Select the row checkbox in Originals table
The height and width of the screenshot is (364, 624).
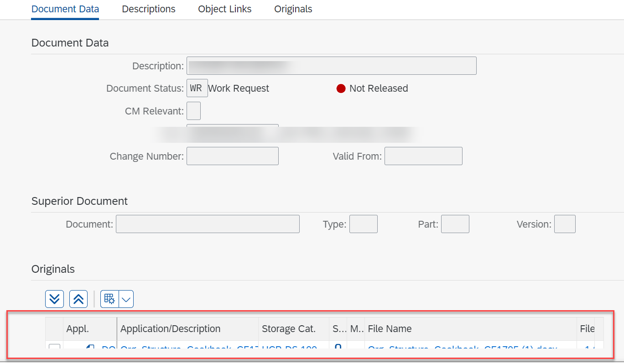[x=54, y=347]
